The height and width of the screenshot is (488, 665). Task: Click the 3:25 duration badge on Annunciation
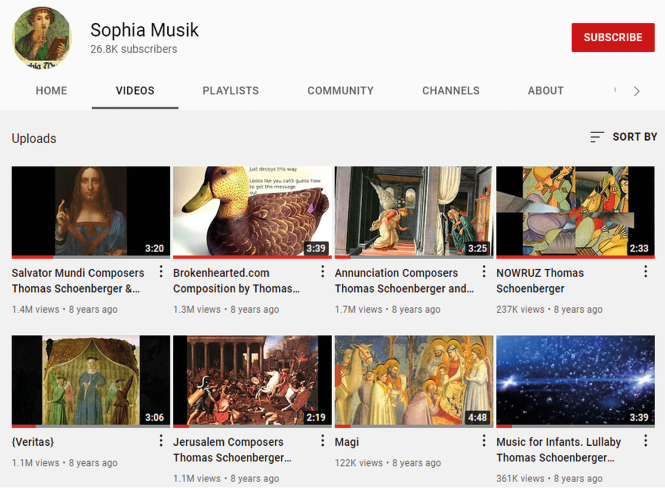click(477, 248)
